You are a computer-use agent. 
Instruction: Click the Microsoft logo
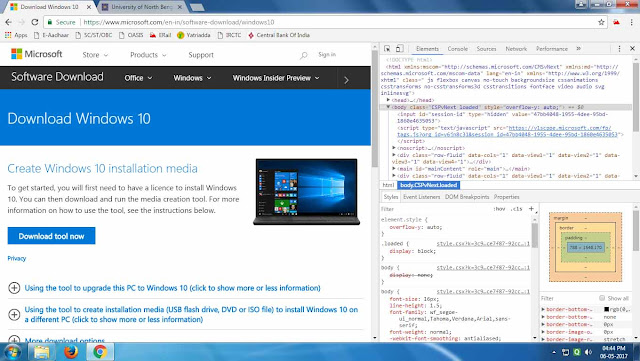coord(37,54)
